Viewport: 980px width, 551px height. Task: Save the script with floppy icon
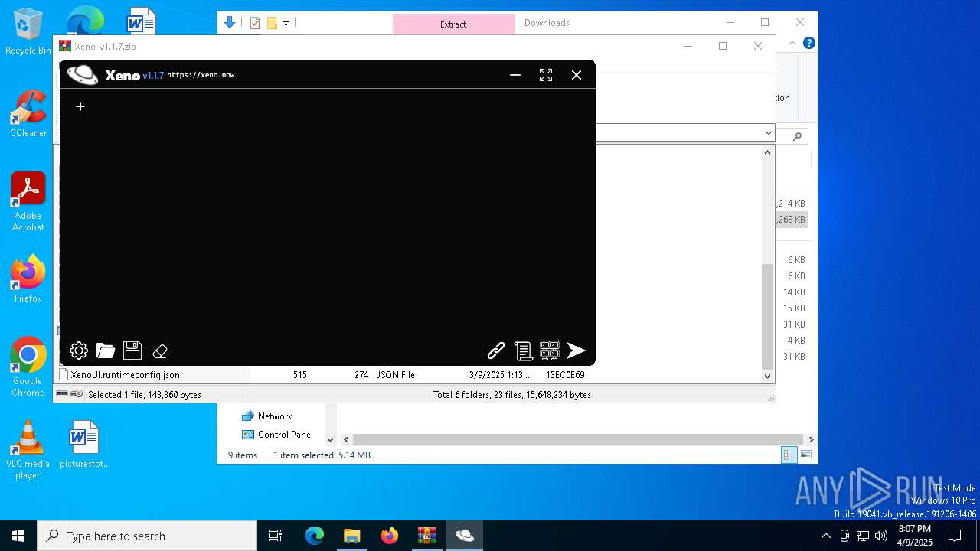132,350
